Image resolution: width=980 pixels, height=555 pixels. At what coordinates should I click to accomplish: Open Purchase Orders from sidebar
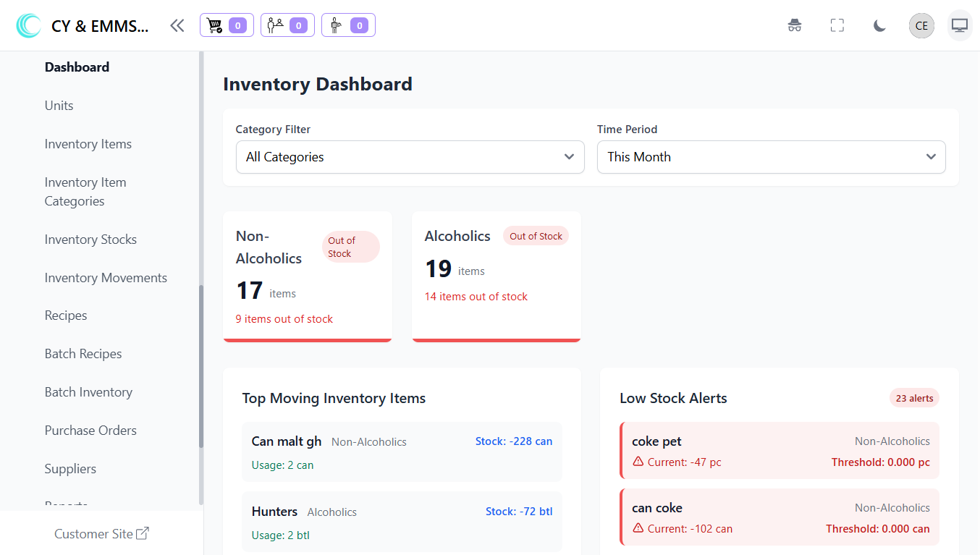(x=90, y=431)
